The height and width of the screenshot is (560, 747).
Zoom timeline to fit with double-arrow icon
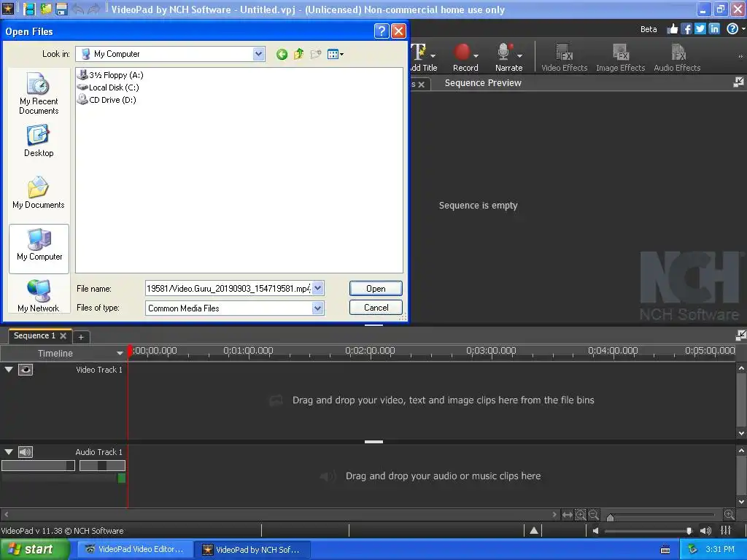[567, 515]
